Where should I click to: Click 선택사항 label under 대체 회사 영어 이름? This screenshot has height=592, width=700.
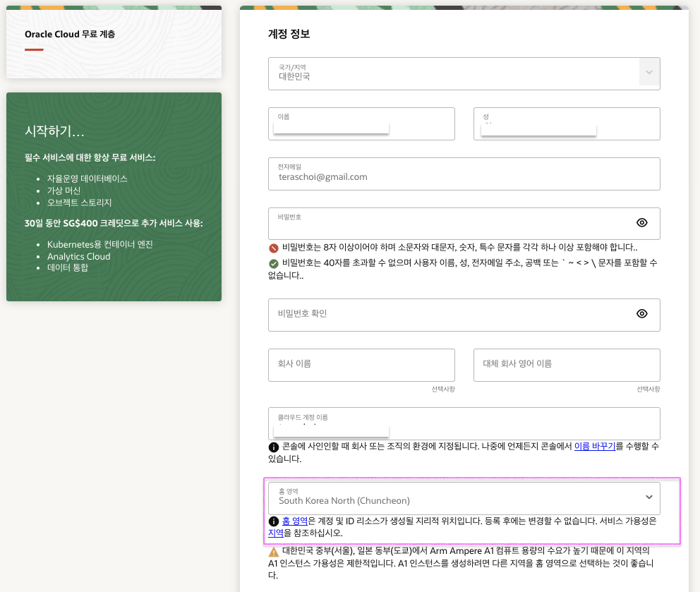pyautogui.click(x=648, y=389)
